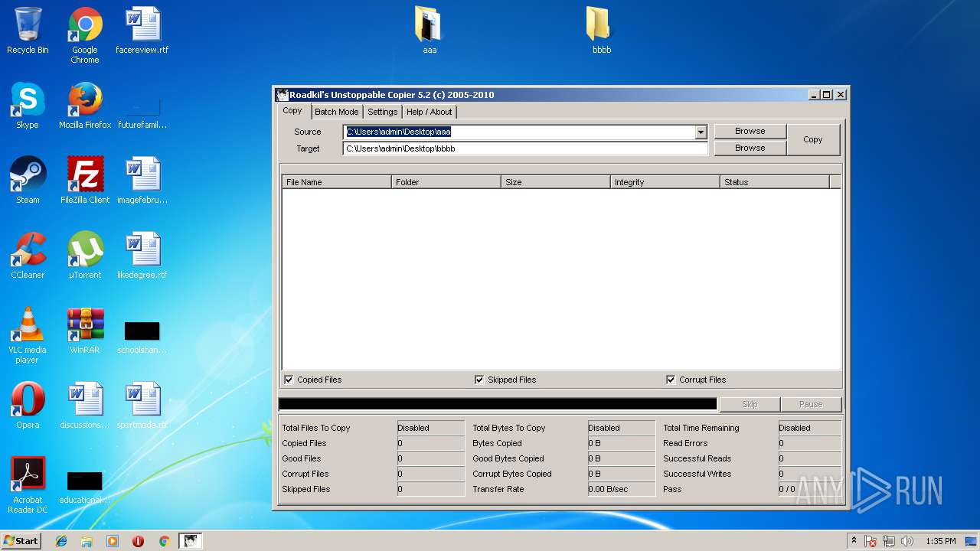Click the taskbar clock 1:35 PM
The height and width of the screenshot is (551, 980).
941,541
